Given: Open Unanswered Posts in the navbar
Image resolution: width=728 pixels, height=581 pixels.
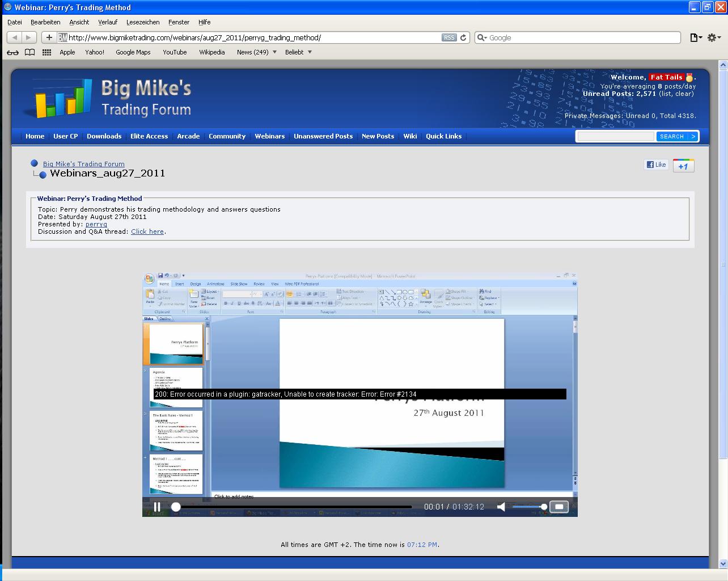Looking at the screenshot, I should pos(323,136).
